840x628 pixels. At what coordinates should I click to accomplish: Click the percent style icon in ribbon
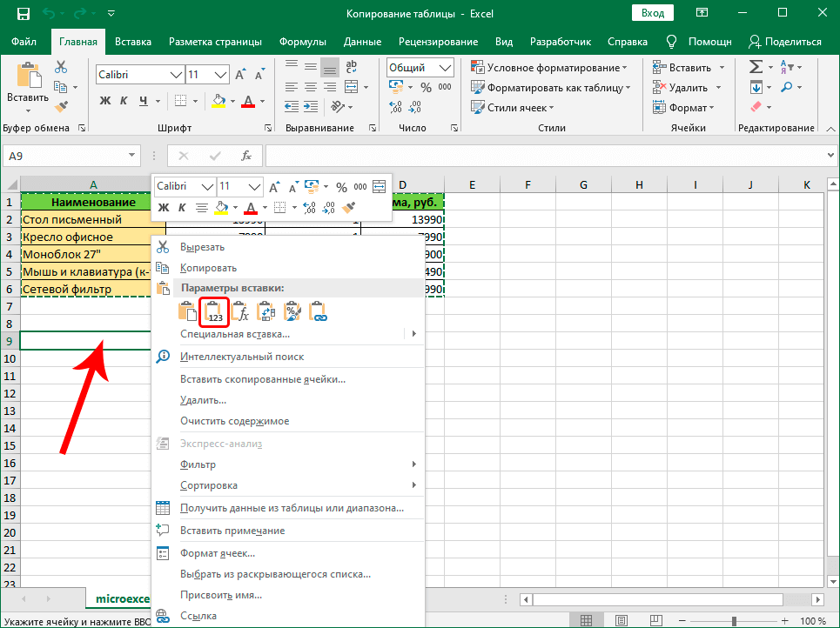(x=426, y=87)
